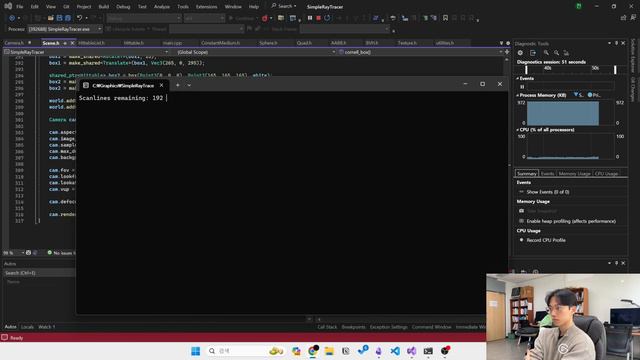Image resolution: width=640 pixels, height=360 pixels.
Task: Click the Save file toolbar icon
Action: [x=59, y=18]
